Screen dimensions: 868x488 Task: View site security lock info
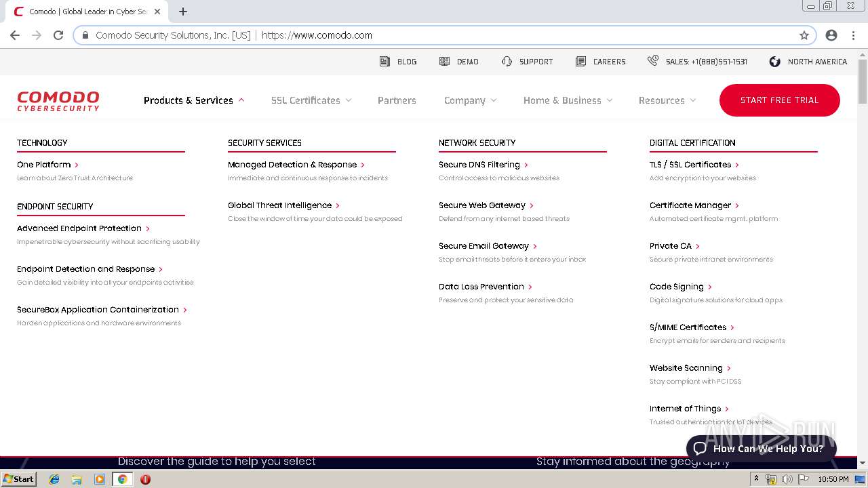tap(85, 35)
